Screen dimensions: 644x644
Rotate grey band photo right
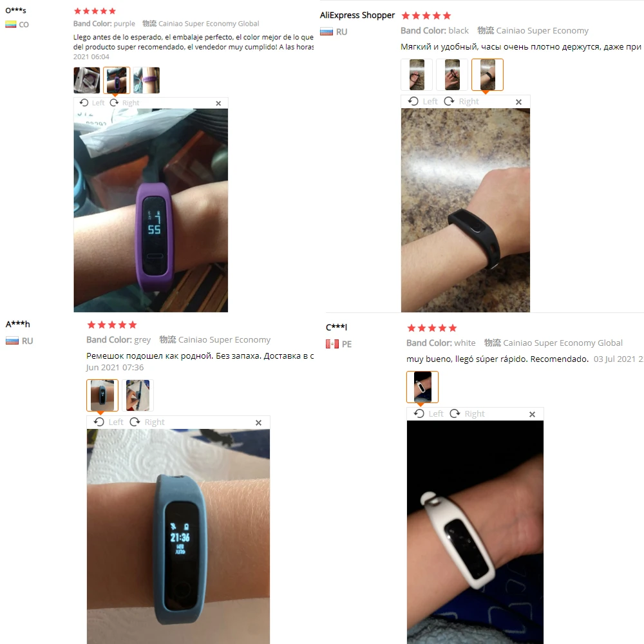click(x=147, y=422)
